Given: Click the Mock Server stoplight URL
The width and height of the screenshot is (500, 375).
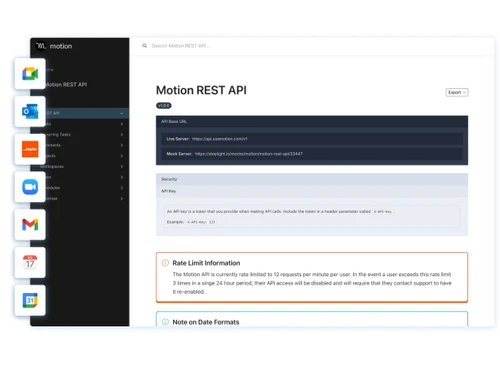Looking at the screenshot, I should pyautogui.click(x=249, y=154).
